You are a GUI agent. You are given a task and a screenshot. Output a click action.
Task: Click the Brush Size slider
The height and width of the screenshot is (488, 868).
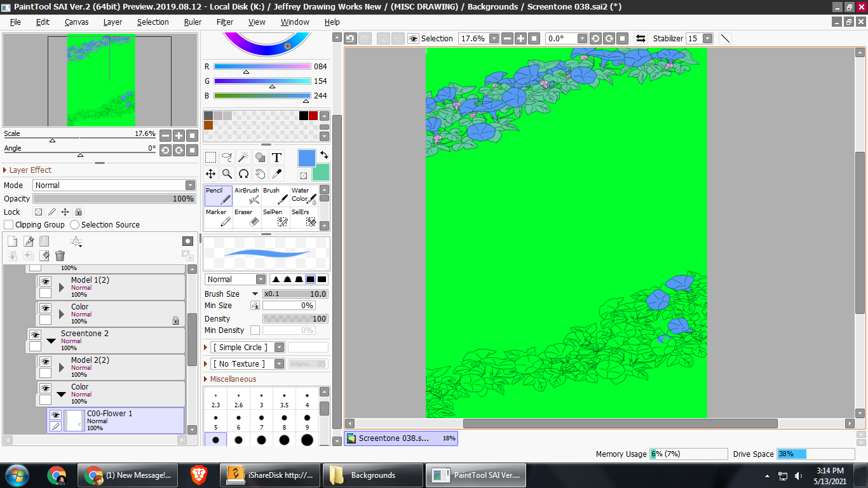click(295, 294)
